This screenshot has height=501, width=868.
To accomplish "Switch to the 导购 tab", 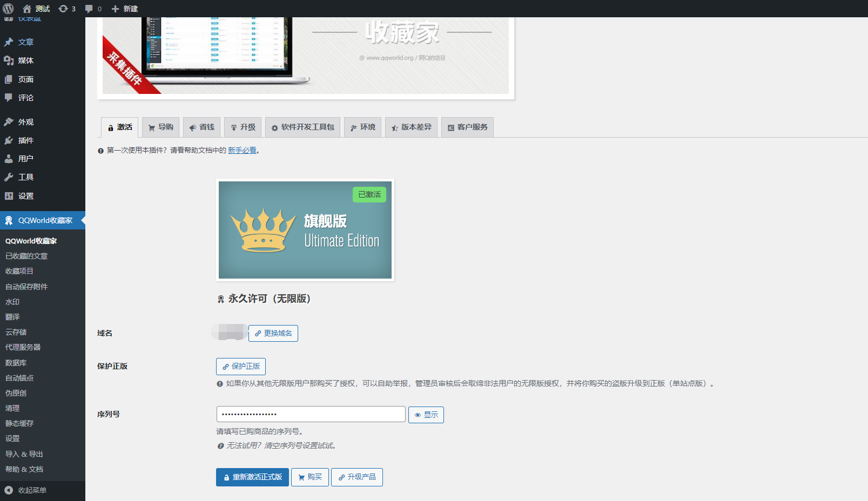I will 160,127.
